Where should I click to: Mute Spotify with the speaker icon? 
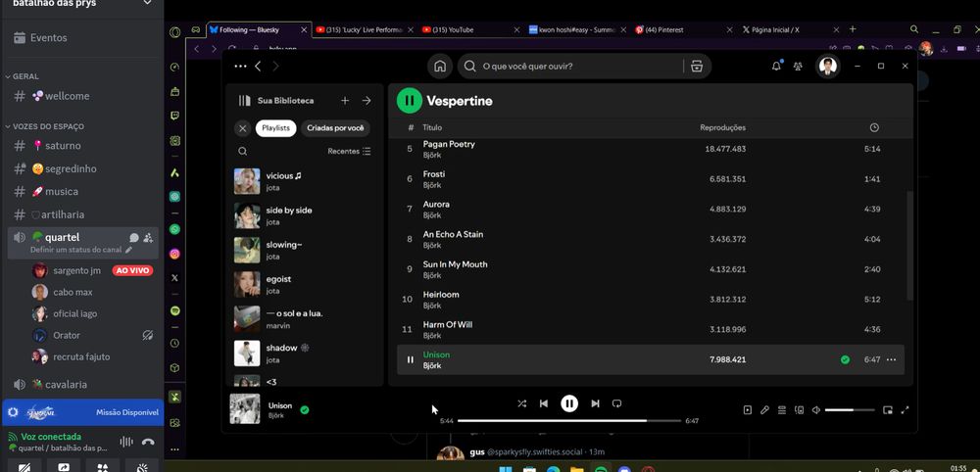click(x=815, y=410)
